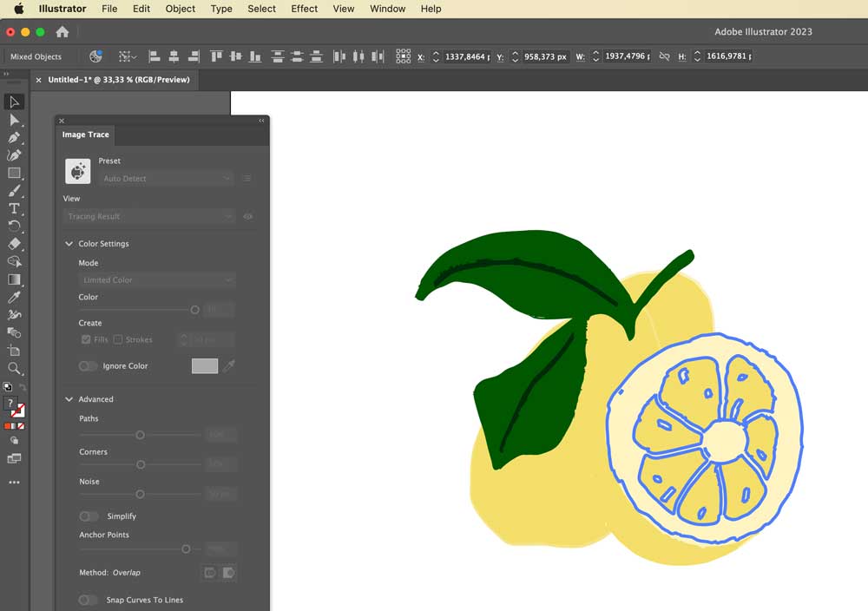The height and width of the screenshot is (611, 868).
Task: Select the Rotate tool
Action: pos(15,227)
